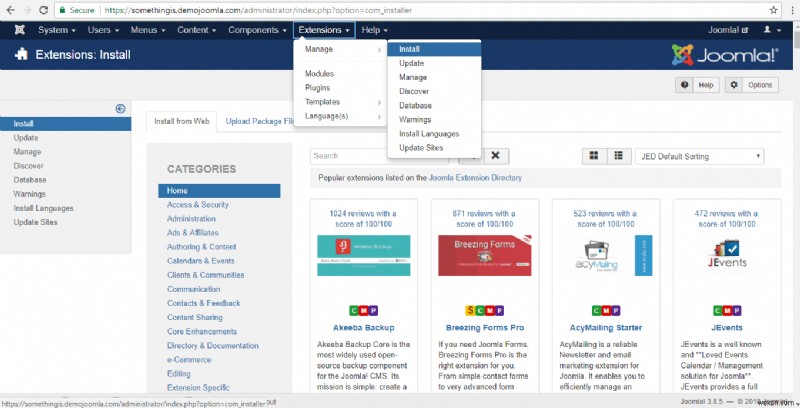The height and width of the screenshot is (408, 800).
Task: Select Modules in Extensions menu
Action: 319,74
